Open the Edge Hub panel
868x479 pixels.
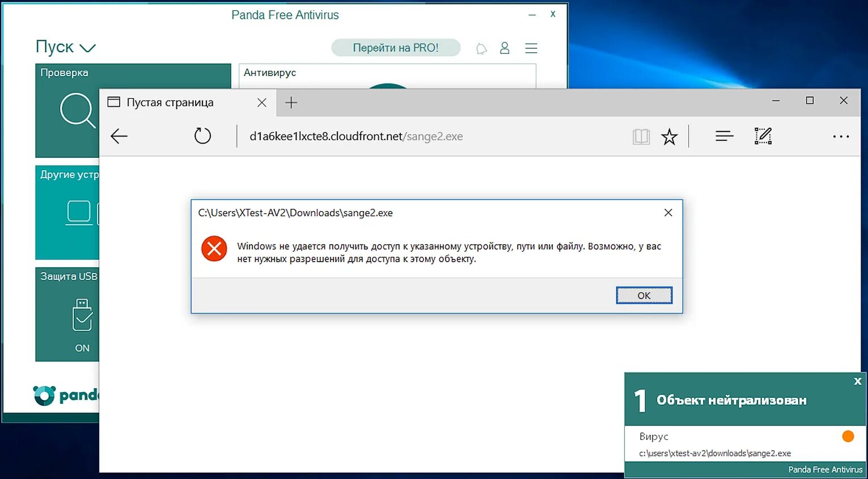pyautogui.click(x=724, y=136)
